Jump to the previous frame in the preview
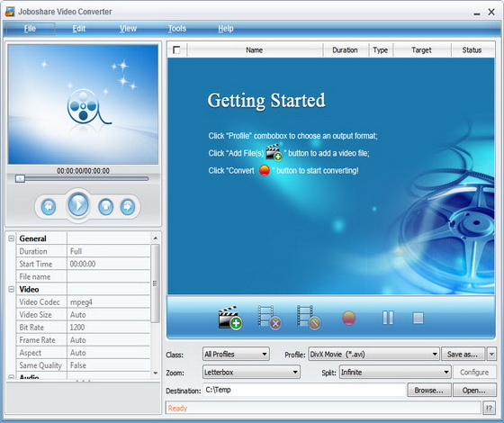This screenshot has width=504, height=423. point(49,207)
